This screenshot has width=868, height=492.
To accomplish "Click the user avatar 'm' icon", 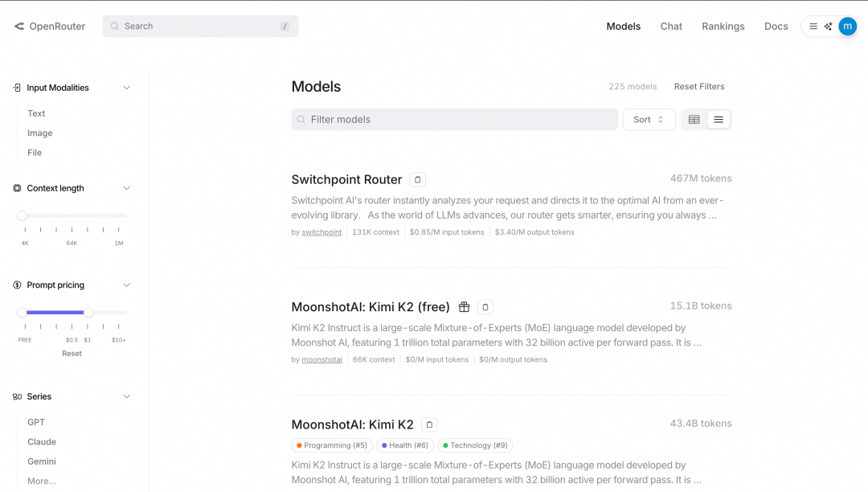I will tap(847, 27).
